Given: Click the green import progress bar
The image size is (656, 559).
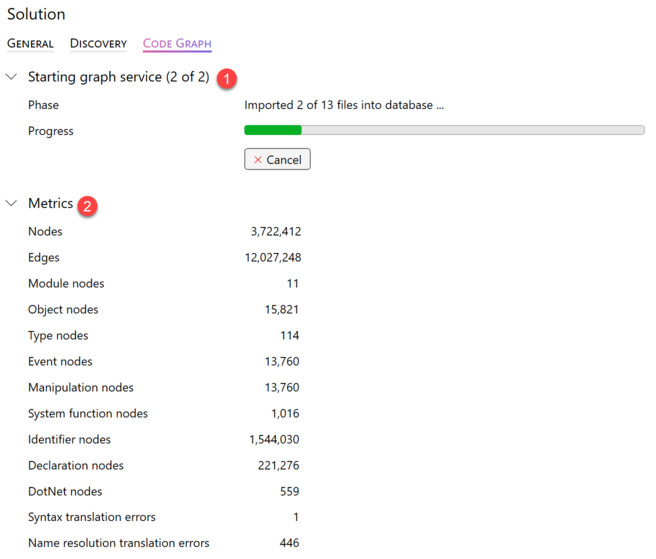Looking at the screenshot, I should click(x=444, y=130).
